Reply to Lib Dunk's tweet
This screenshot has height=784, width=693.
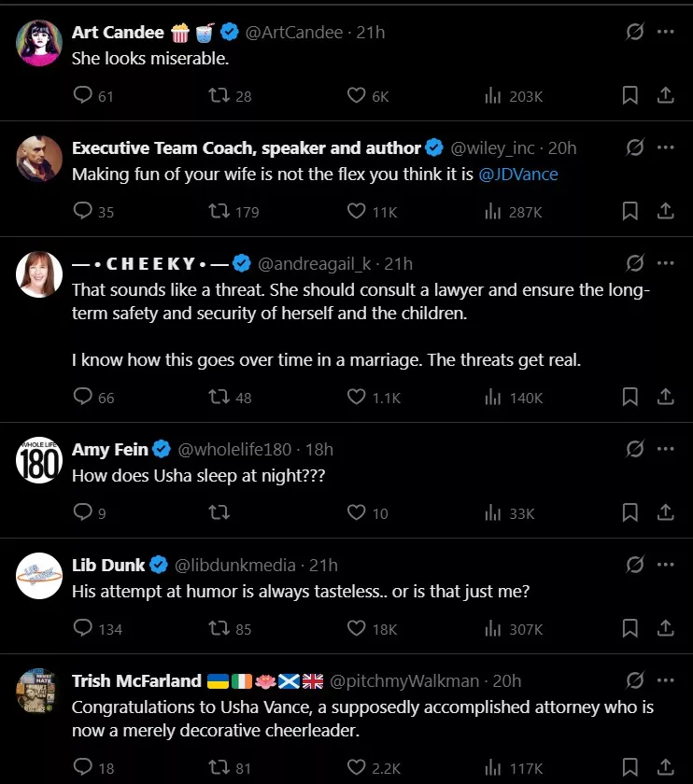coord(83,628)
